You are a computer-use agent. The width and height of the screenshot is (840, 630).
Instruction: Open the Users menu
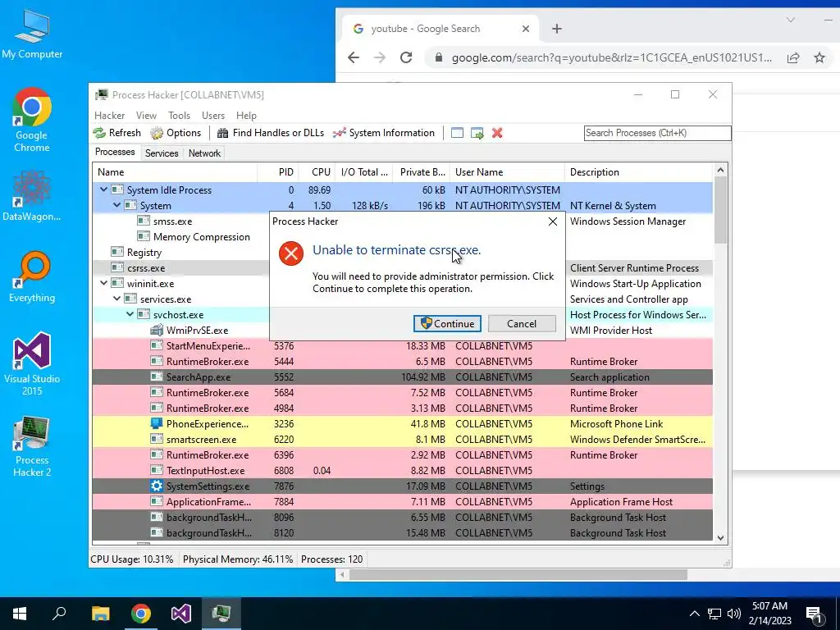(213, 116)
